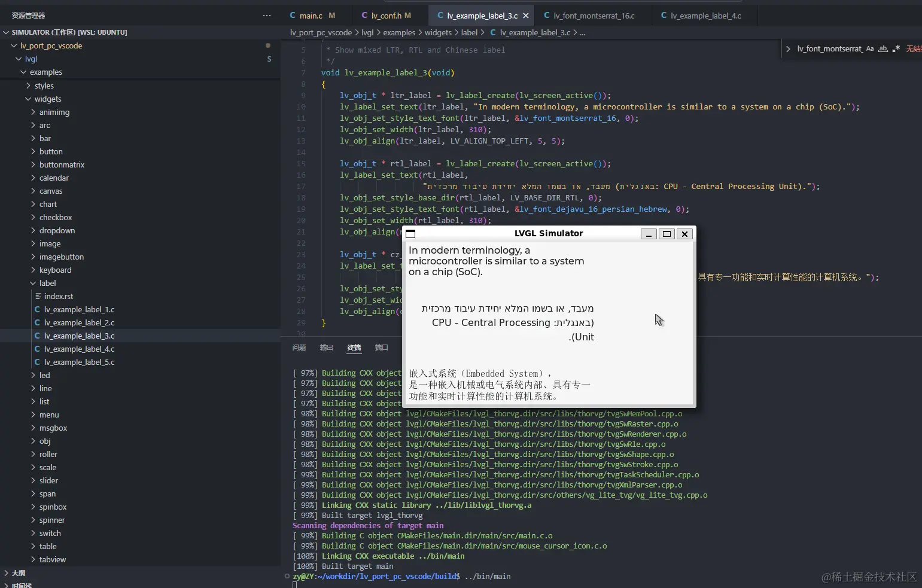Toggle Match Whole Word in the find widget
922x588 pixels.
(x=883, y=49)
